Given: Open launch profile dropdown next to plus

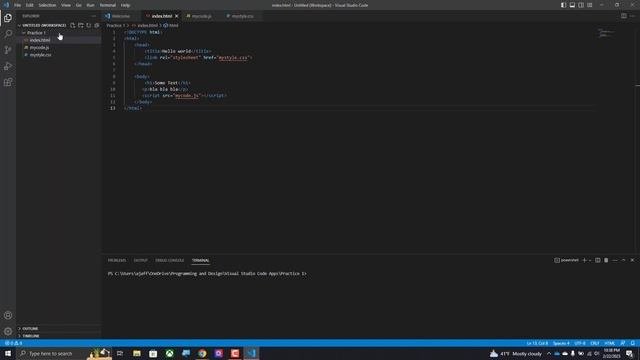Looking at the screenshot, I should click(x=590, y=260).
